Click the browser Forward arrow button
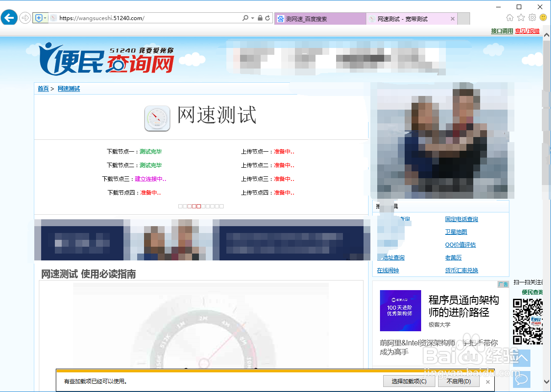Viewport: 551px width, 392px height. coord(25,18)
